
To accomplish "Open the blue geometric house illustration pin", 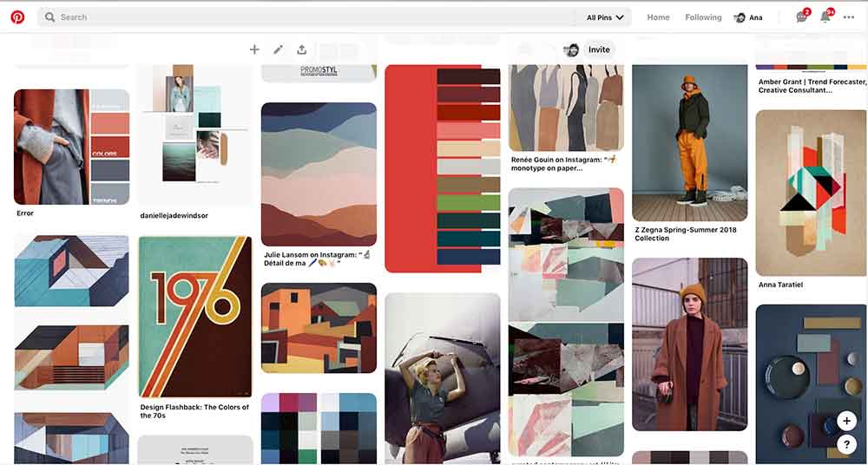I will [71, 272].
